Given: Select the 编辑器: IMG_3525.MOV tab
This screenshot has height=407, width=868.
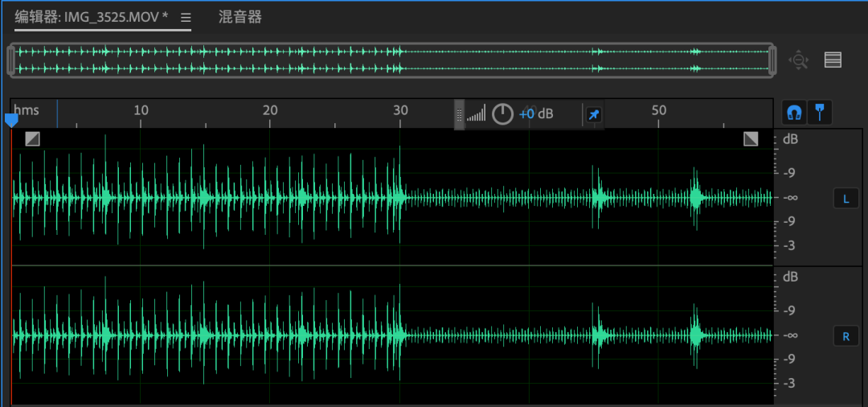Looking at the screenshot, I should tap(92, 17).
